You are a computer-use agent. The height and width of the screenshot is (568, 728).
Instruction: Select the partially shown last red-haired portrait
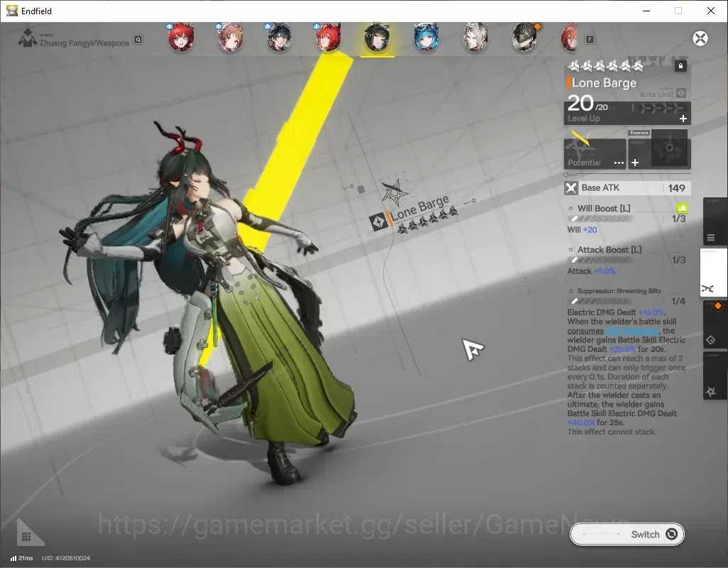point(570,37)
